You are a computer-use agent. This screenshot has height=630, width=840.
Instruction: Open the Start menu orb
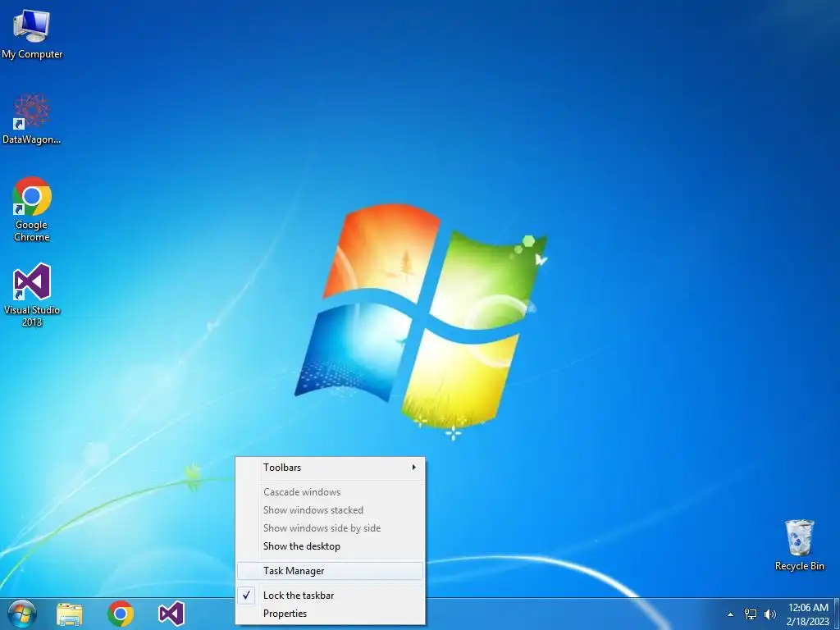pos(22,614)
